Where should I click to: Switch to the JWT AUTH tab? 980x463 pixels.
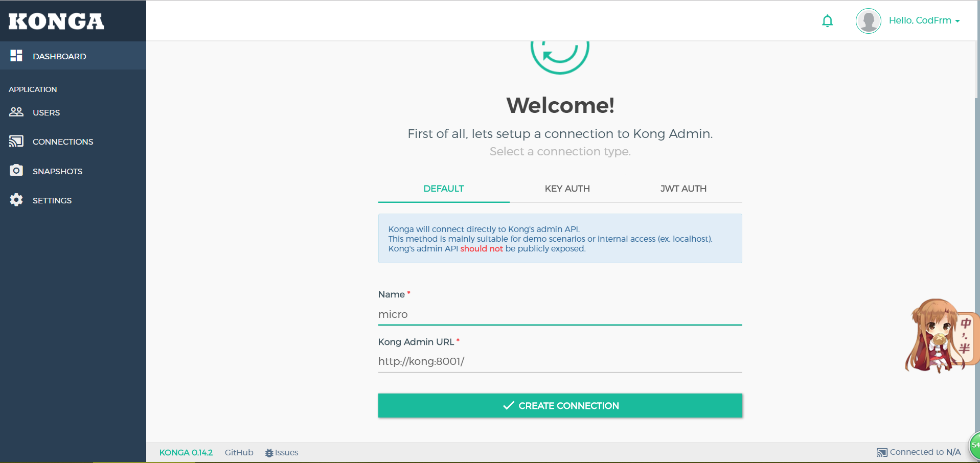click(683, 189)
